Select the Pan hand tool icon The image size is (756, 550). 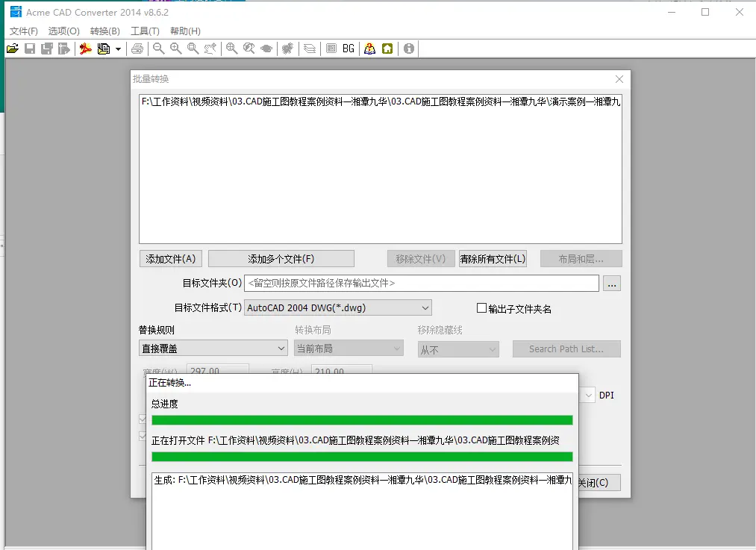210,49
